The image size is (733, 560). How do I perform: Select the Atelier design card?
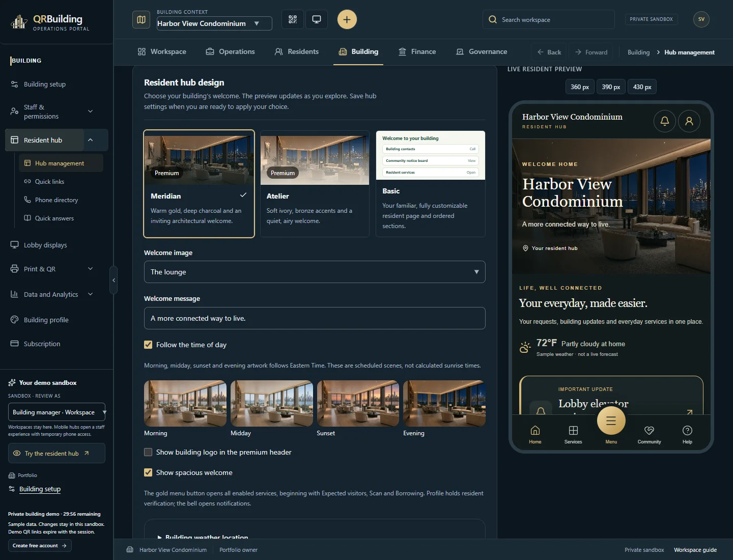click(315, 184)
